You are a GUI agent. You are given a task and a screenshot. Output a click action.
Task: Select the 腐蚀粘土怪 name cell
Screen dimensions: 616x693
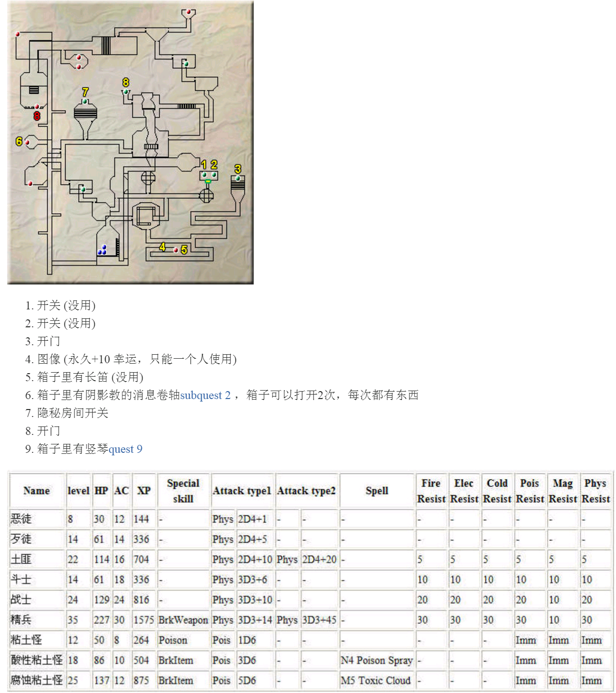coord(37,681)
